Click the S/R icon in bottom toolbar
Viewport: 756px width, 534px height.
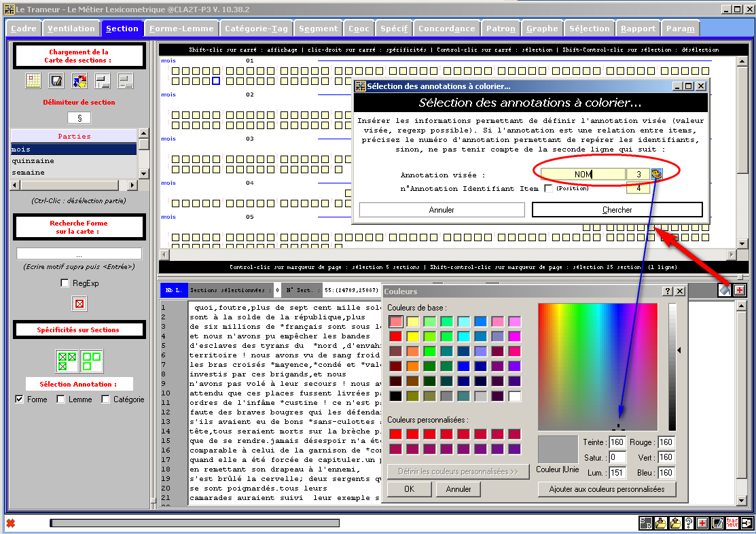click(x=645, y=523)
